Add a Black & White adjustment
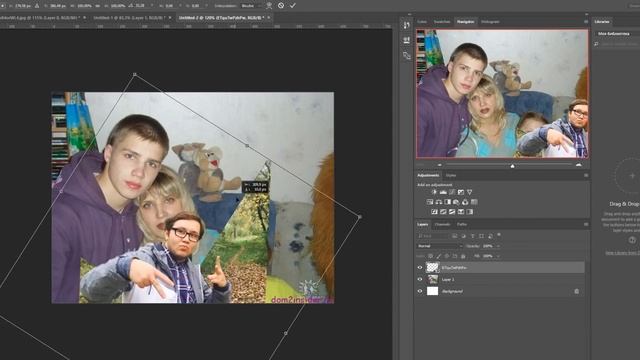Image resolution: width=640 pixels, height=360 pixels. point(448,202)
